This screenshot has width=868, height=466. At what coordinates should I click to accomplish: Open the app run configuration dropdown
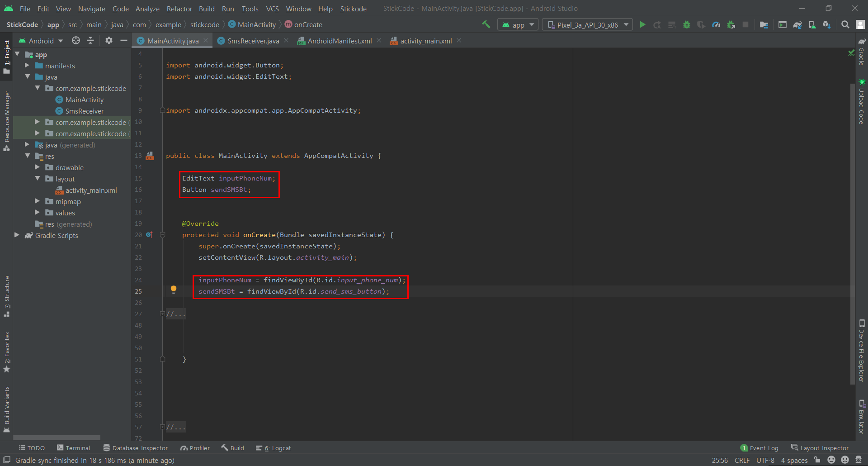[x=518, y=25]
